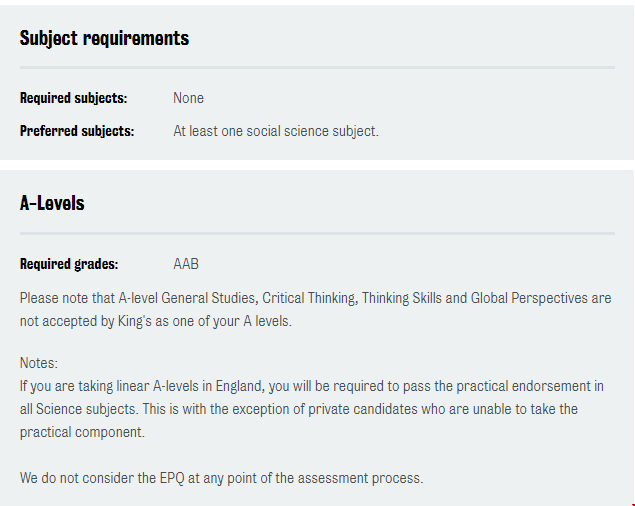The image size is (635, 506).
Task: Click the Required grades label
Action: 69,264
